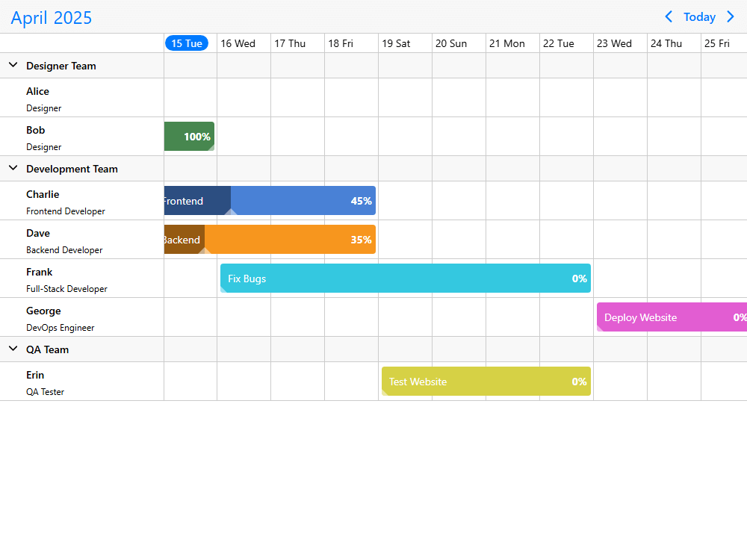Open Charlie's Frontend 45% task

pos(270,200)
